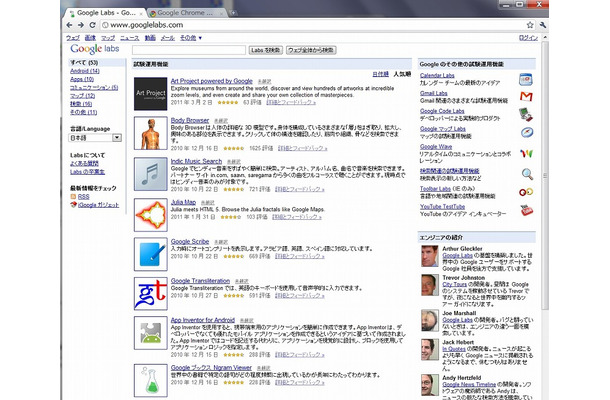This screenshot has width=610, height=400.
Task: Click into the Labs search text field
Action: 189,50
